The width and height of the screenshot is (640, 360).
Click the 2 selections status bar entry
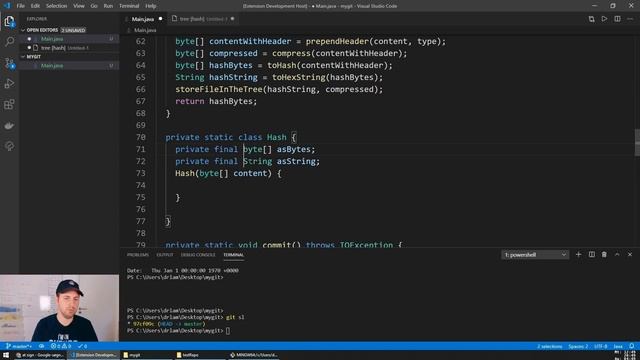[x=549, y=347]
